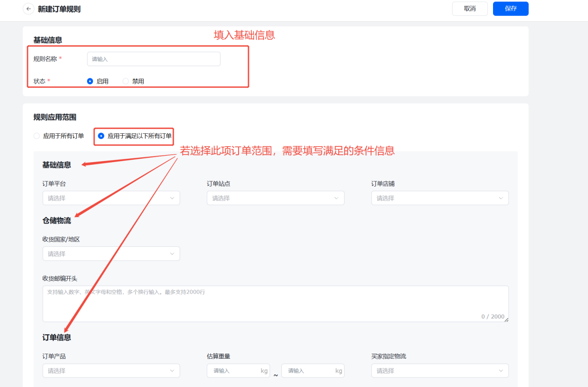Click the 0 / 2000 character counter

tap(493, 317)
